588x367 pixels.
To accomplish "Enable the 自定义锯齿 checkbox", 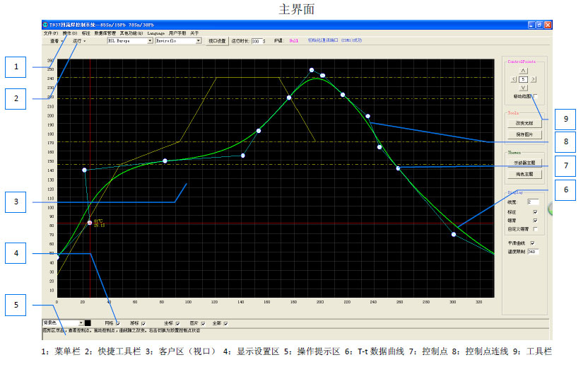I will pos(536,229).
